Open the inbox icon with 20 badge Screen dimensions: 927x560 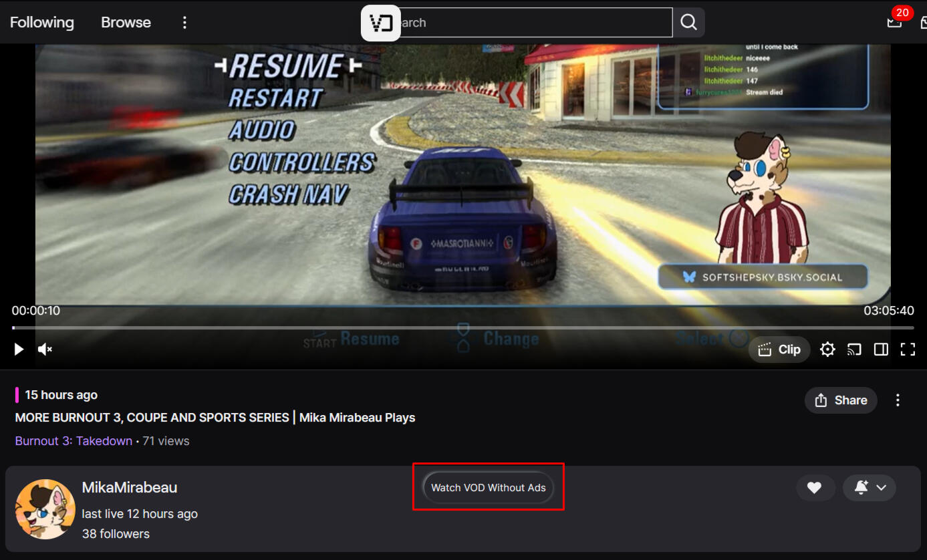click(x=894, y=21)
